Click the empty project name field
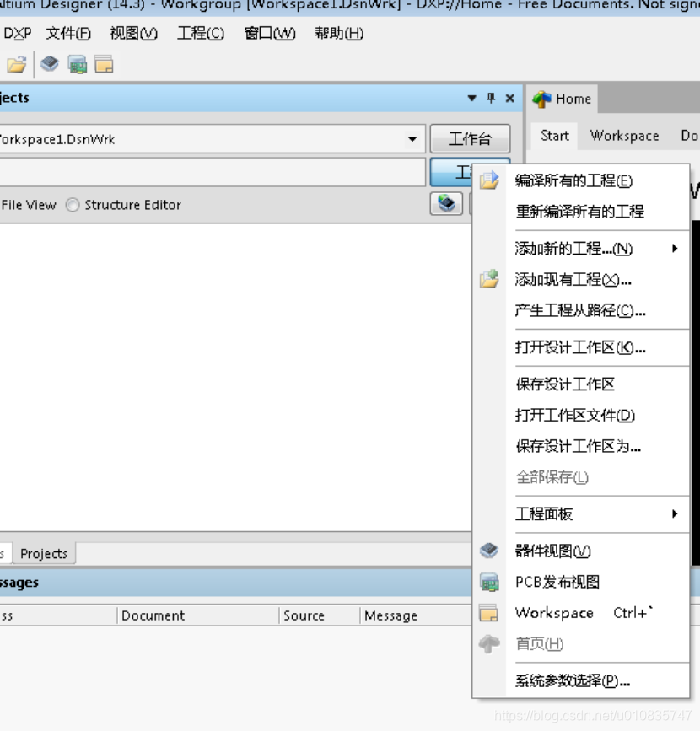Image resolution: width=700 pixels, height=731 pixels. click(x=211, y=172)
